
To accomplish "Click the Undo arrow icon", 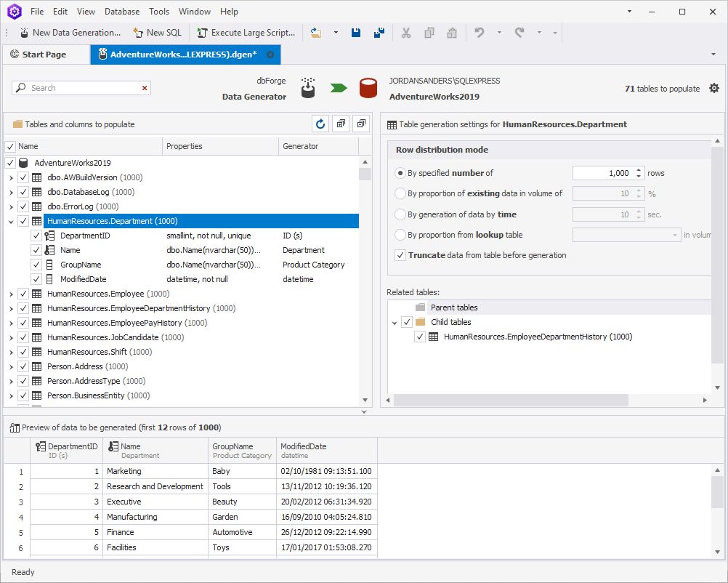I will pyautogui.click(x=479, y=33).
